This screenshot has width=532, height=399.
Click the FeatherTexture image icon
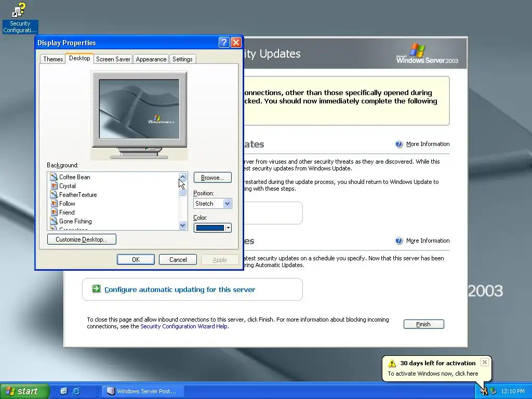[54, 194]
